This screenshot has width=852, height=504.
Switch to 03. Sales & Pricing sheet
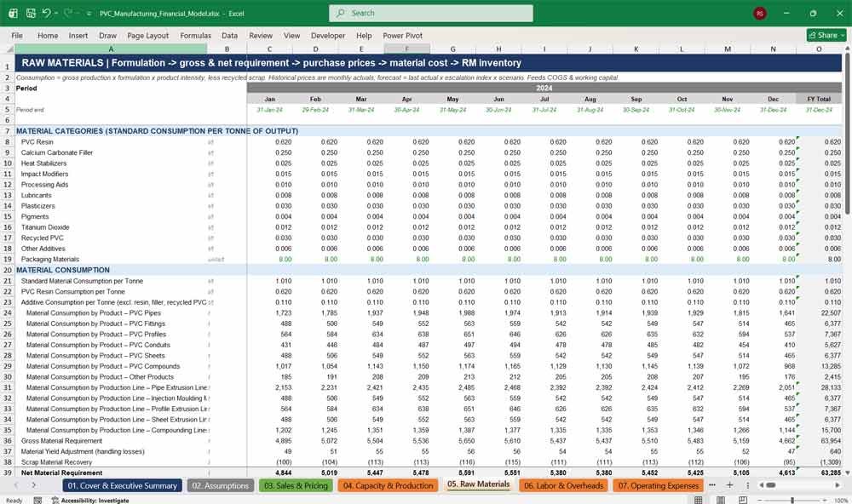pyautogui.click(x=296, y=485)
